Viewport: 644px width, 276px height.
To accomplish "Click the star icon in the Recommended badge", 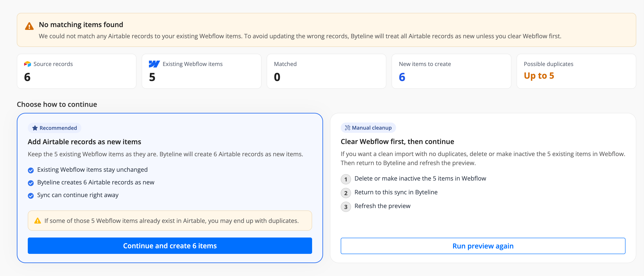I will coord(35,128).
